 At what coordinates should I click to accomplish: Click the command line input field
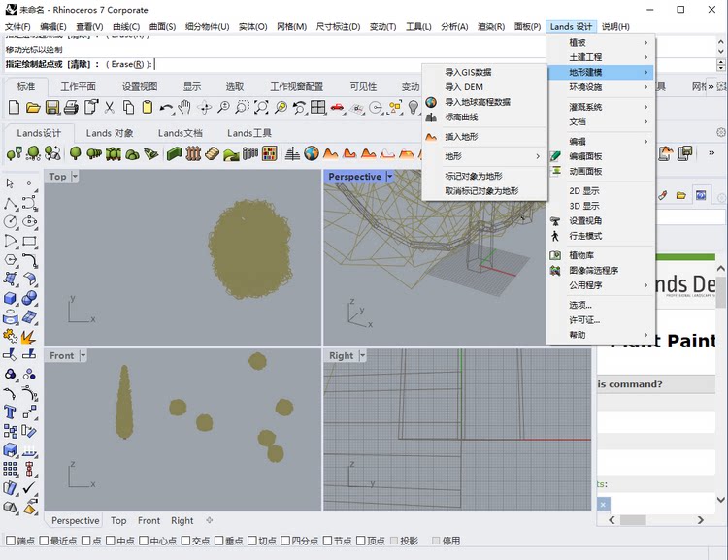[x=357, y=64]
